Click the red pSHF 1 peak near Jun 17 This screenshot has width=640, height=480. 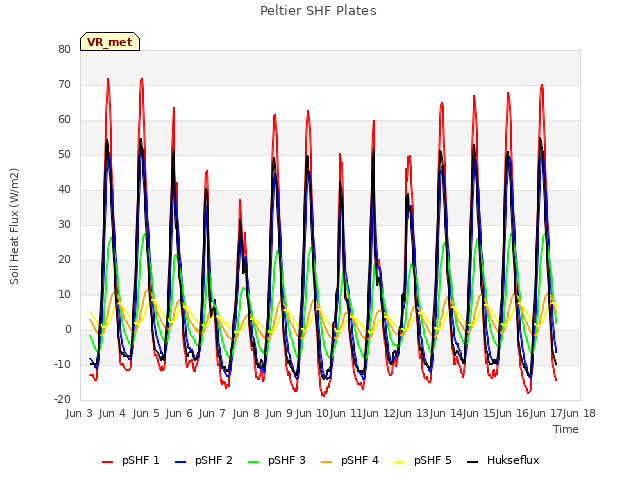(542, 85)
